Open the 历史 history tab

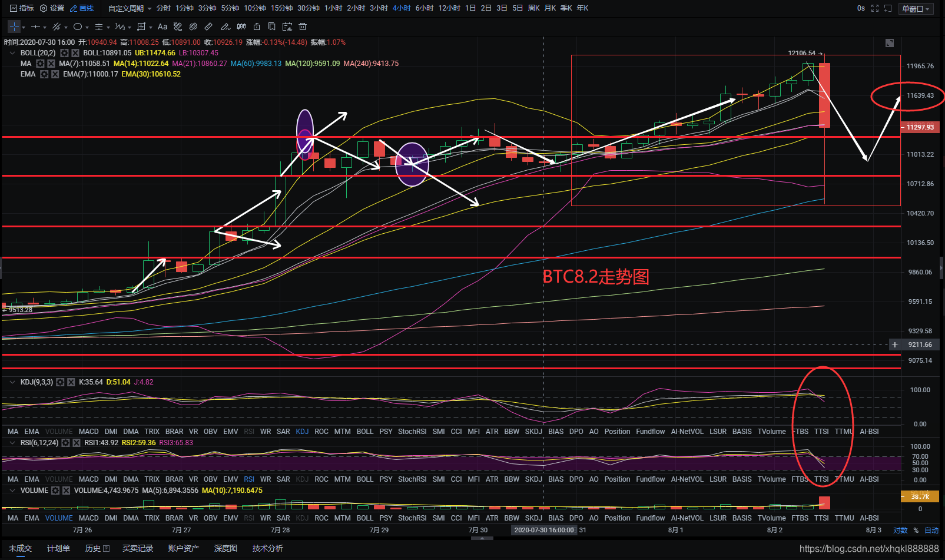pos(97,548)
